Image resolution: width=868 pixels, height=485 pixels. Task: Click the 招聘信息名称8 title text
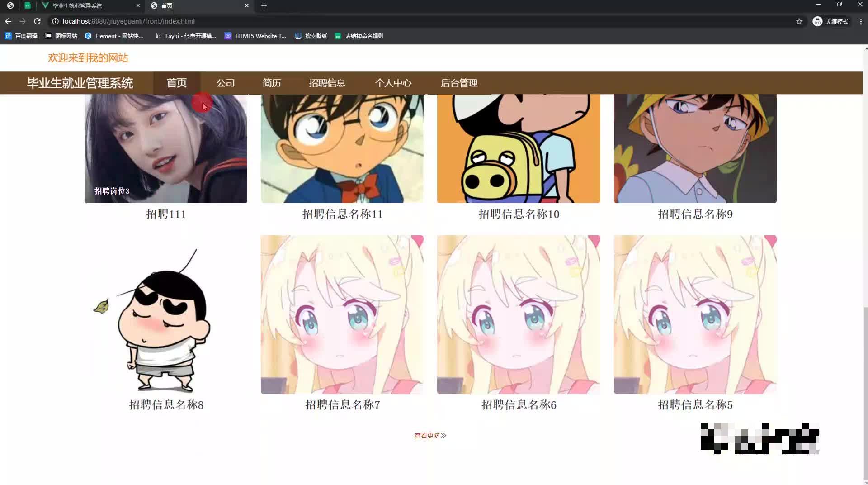click(166, 405)
